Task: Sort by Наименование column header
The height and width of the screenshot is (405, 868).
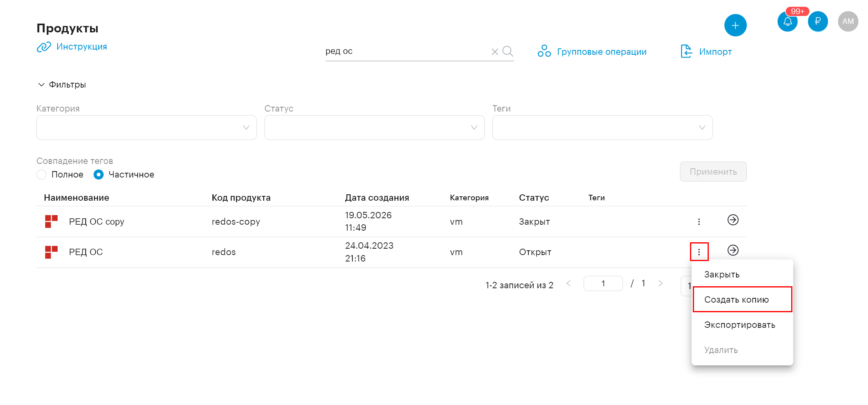Action: (76, 198)
